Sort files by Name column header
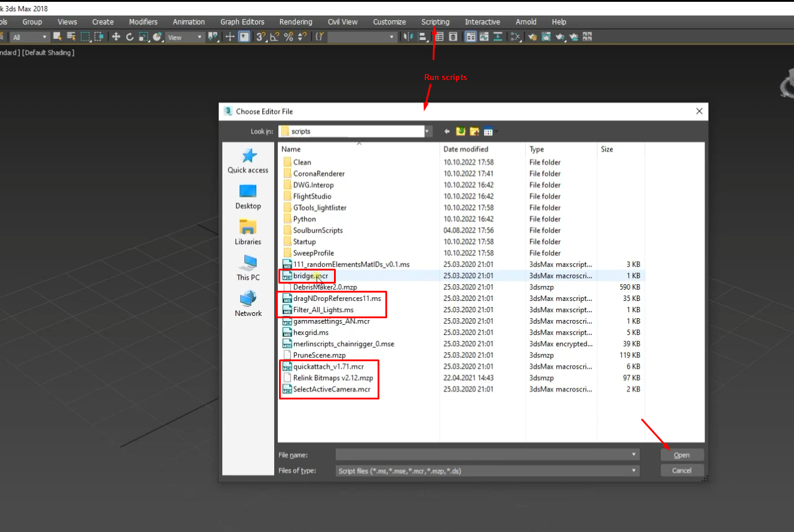This screenshot has height=532, width=794. tap(359, 149)
